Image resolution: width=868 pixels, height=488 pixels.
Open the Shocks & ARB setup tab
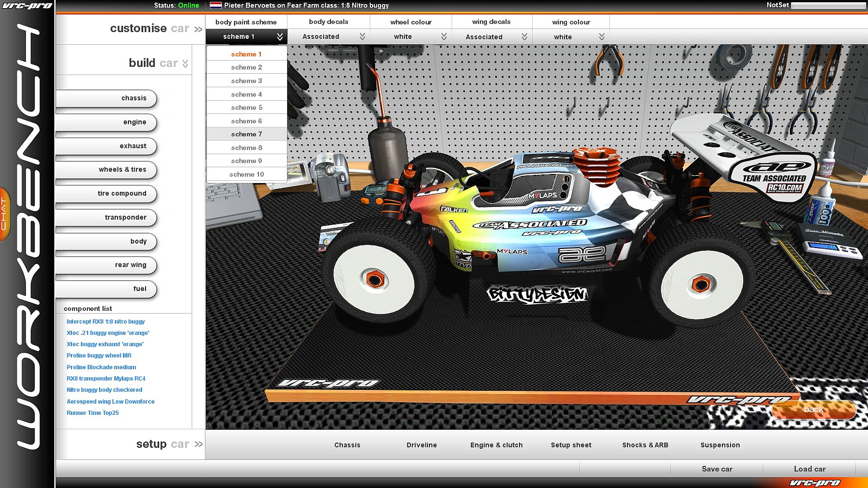click(645, 445)
